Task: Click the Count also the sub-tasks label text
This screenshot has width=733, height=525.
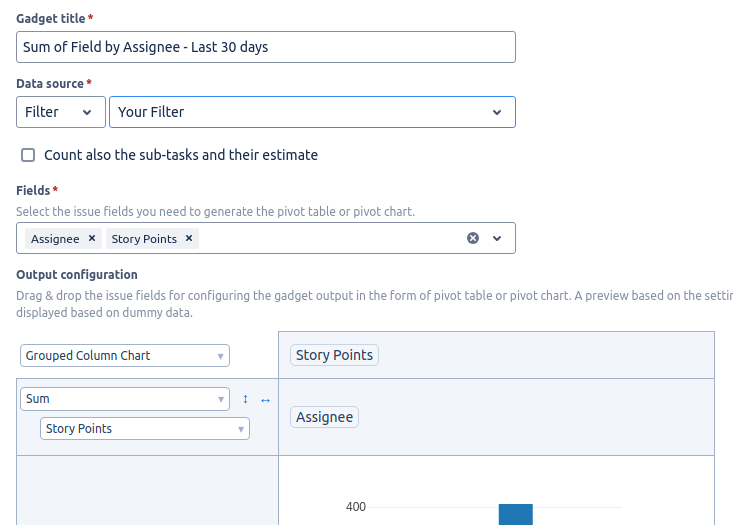Action: (x=181, y=155)
